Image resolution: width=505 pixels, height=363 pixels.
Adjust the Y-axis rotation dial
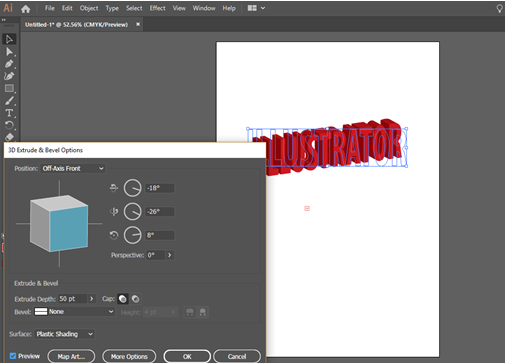133,211
